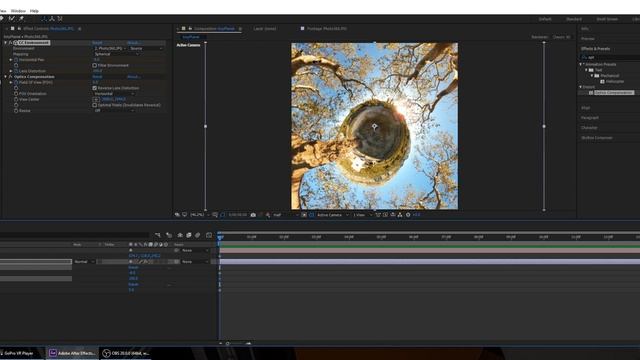The width and height of the screenshot is (640, 360).
Task: Open the Environment layer dropdown
Action: pos(110,48)
